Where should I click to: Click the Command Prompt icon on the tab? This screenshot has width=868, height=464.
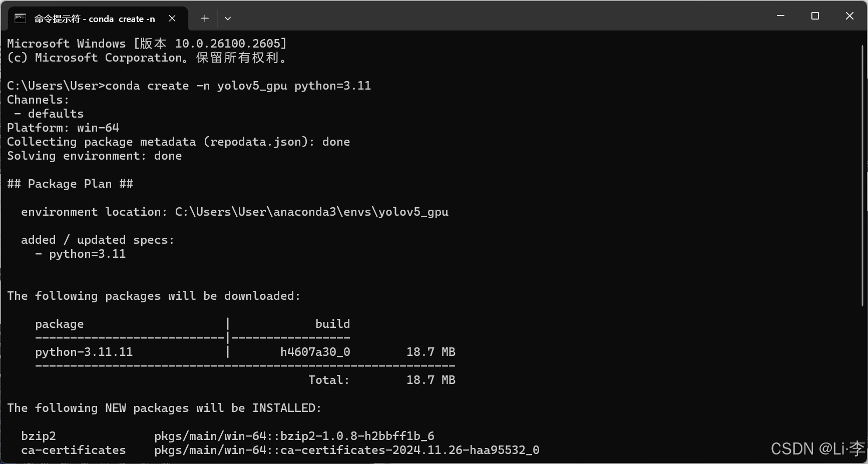pyautogui.click(x=20, y=18)
